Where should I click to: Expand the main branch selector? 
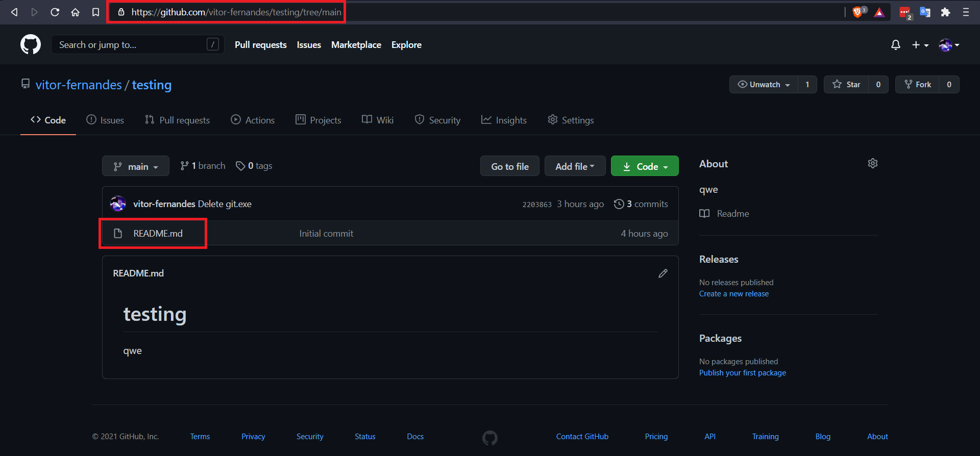pos(136,166)
